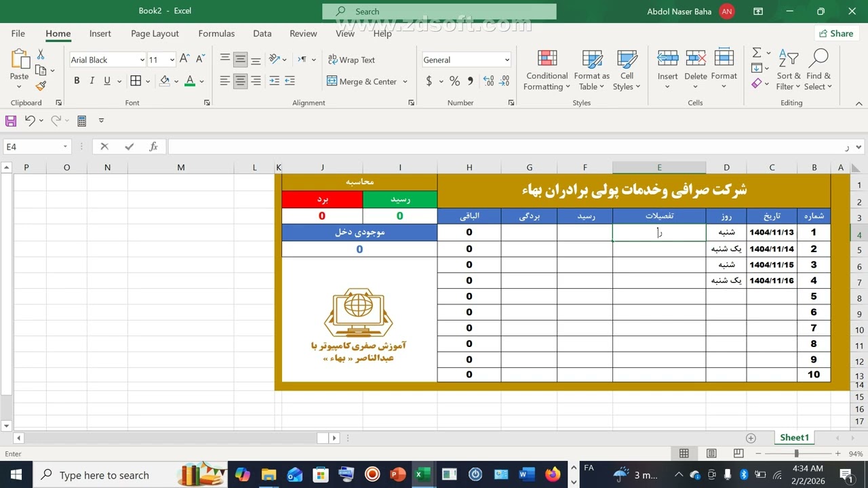
Task: Open Format as Table gallery
Action: coord(591,70)
